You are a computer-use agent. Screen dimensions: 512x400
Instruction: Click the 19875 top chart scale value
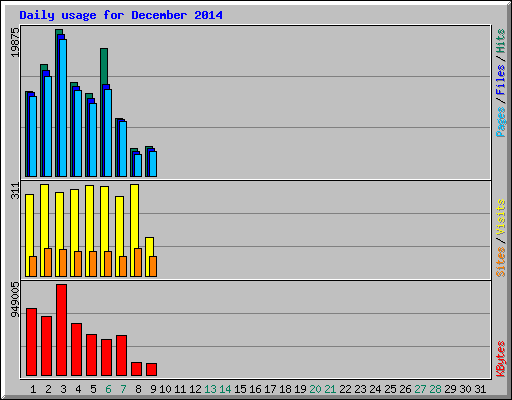click(x=15, y=42)
